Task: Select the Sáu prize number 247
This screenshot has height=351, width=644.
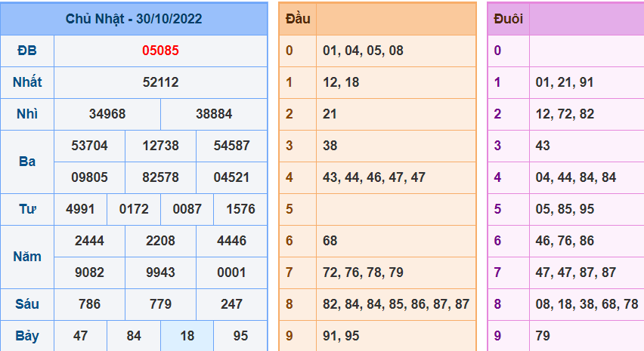Action: point(231,304)
